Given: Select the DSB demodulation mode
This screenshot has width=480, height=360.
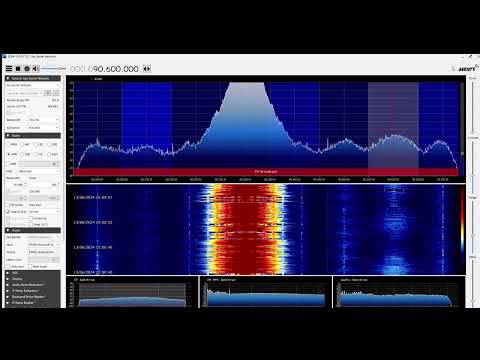Looking at the screenshot, I should coord(25,154).
